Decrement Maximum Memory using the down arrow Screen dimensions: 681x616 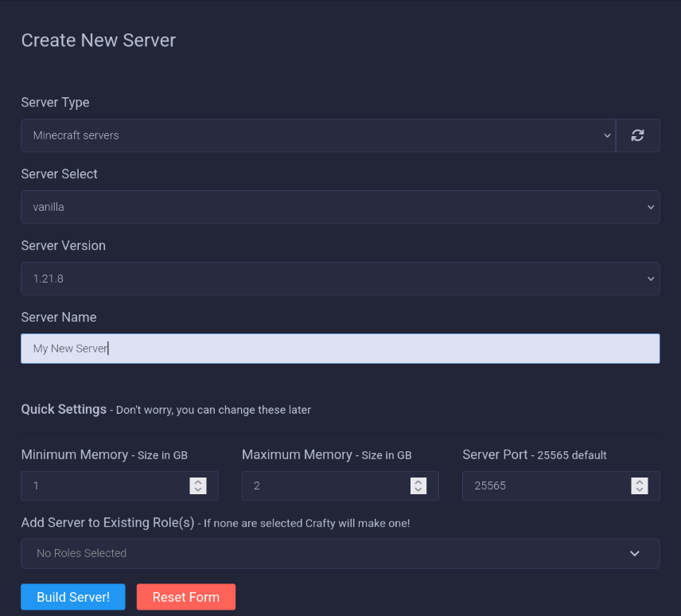(418, 489)
